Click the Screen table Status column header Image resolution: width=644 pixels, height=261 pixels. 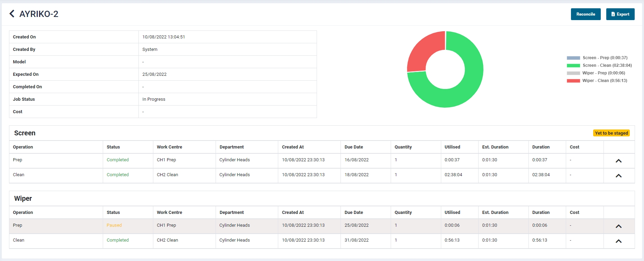pos(113,147)
